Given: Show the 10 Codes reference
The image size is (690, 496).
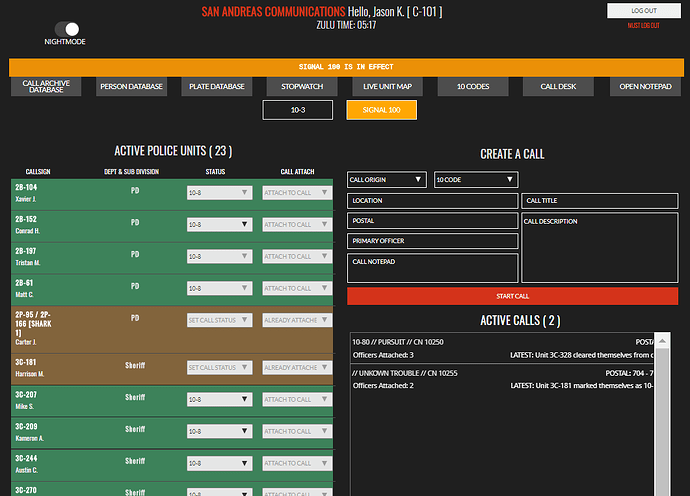Looking at the screenshot, I should [473, 86].
